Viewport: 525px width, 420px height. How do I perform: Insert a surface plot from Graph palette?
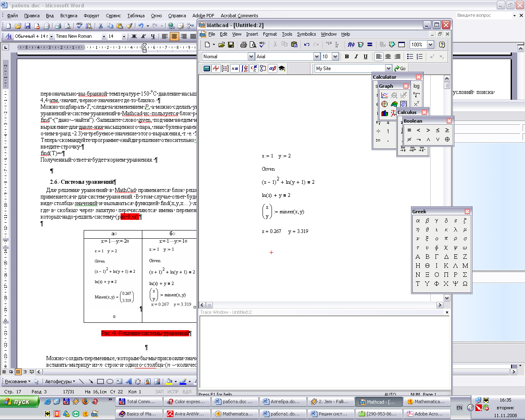[394, 104]
